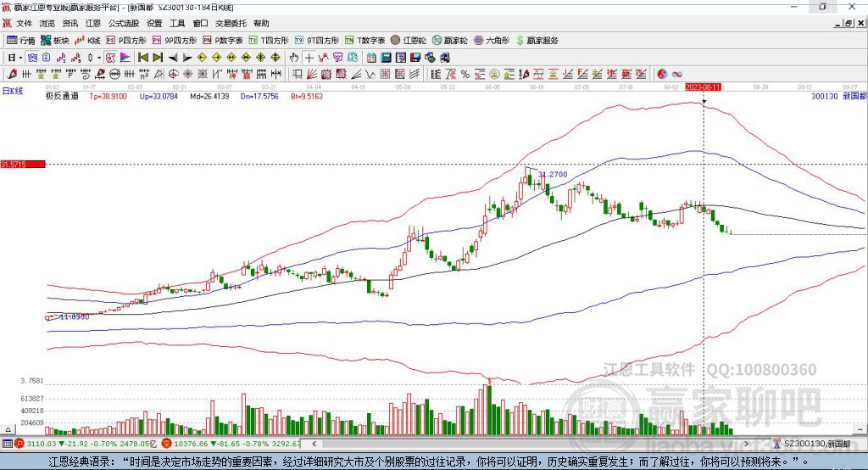
Task: Click the blue infinity symbol icon
Action: coord(676,74)
